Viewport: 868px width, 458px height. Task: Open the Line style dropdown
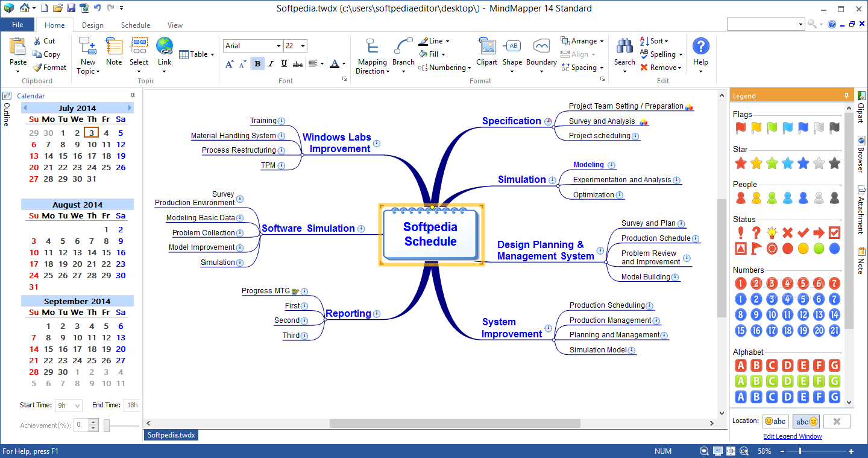click(447, 41)
